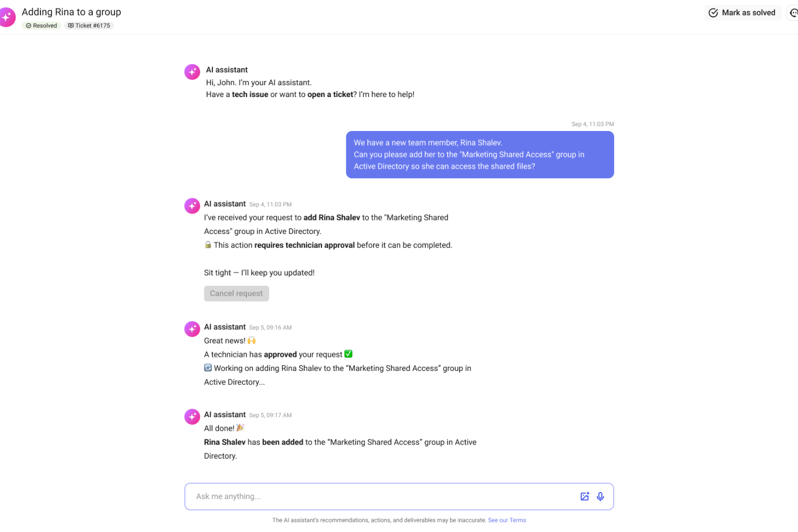The image size is (798, 532).
Task: Click the Sep 4 timestamp above the blue message
Action: pos(593,123)
